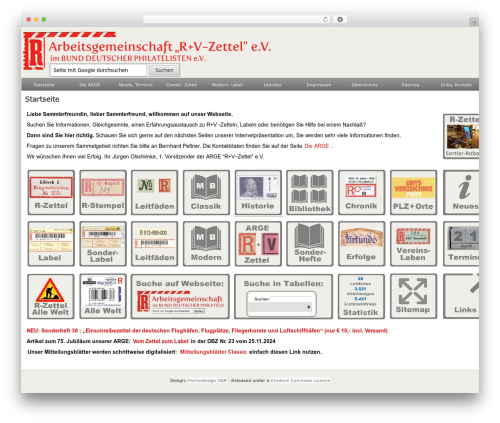Open Neues, Termine menu item
This screenshot has width=500, height=423.
pyautogui.click(x=135, y=85)
